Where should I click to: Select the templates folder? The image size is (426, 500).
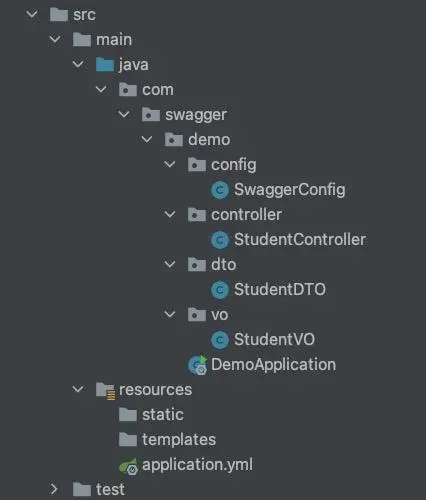point(167,440)
